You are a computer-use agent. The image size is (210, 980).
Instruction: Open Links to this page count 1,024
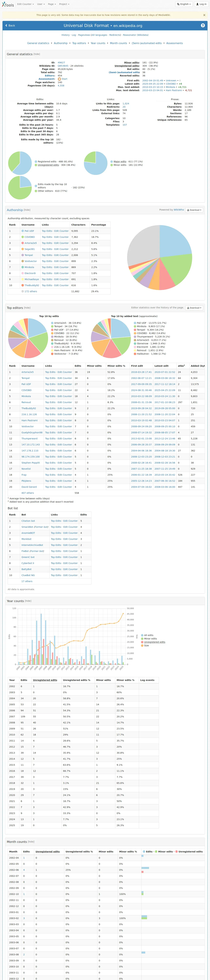point(126,104)
